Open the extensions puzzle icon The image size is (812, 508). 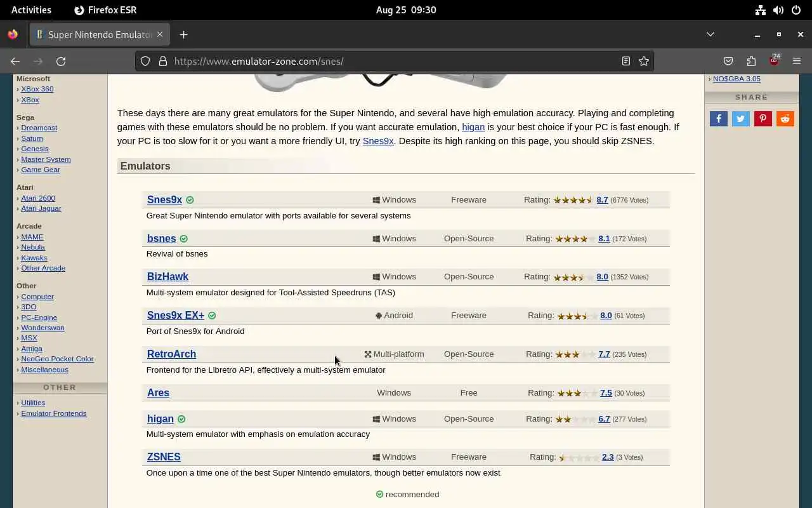pos(751,61)
